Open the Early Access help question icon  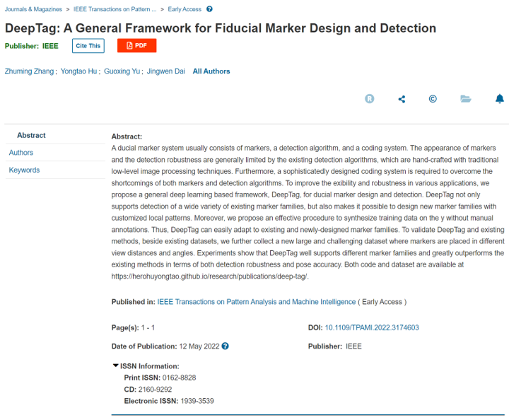pos(209,9)
